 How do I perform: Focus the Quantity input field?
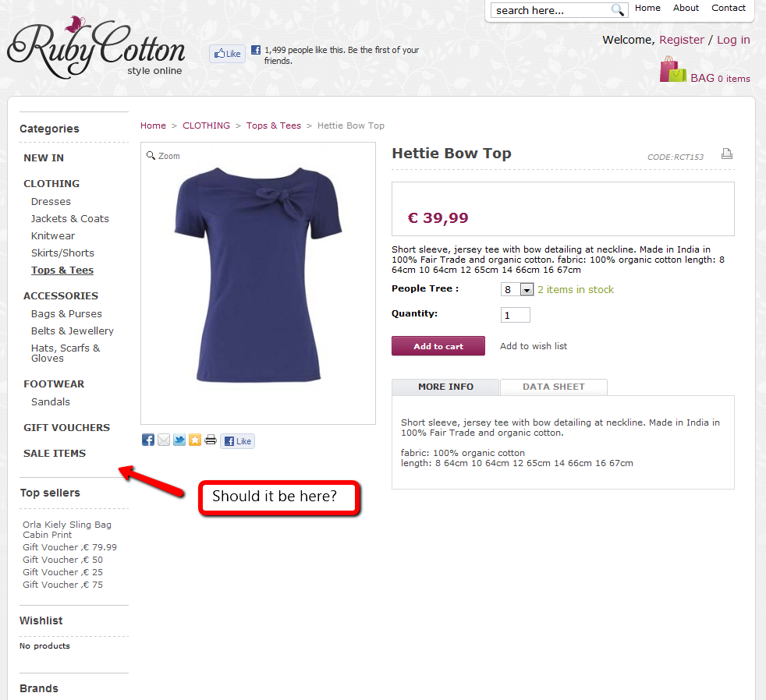[516, 315]
